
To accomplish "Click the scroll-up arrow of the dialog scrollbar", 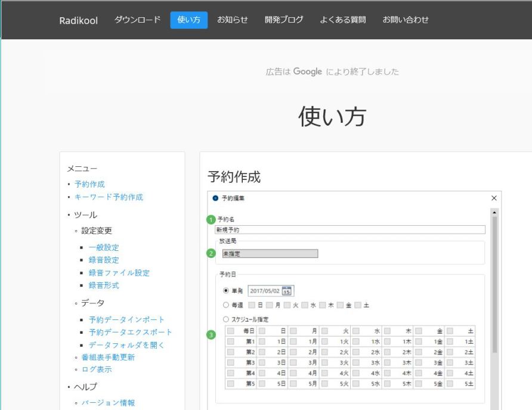I will point(494,213).
